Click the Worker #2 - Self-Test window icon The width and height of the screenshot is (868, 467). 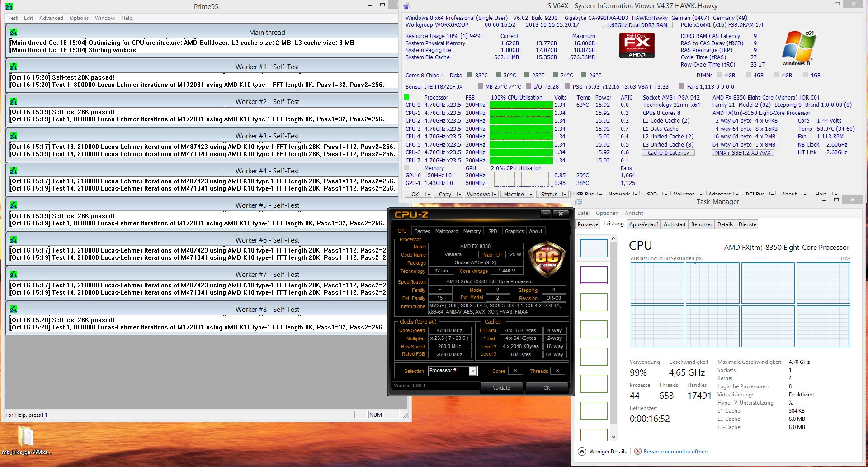point(14,101)
